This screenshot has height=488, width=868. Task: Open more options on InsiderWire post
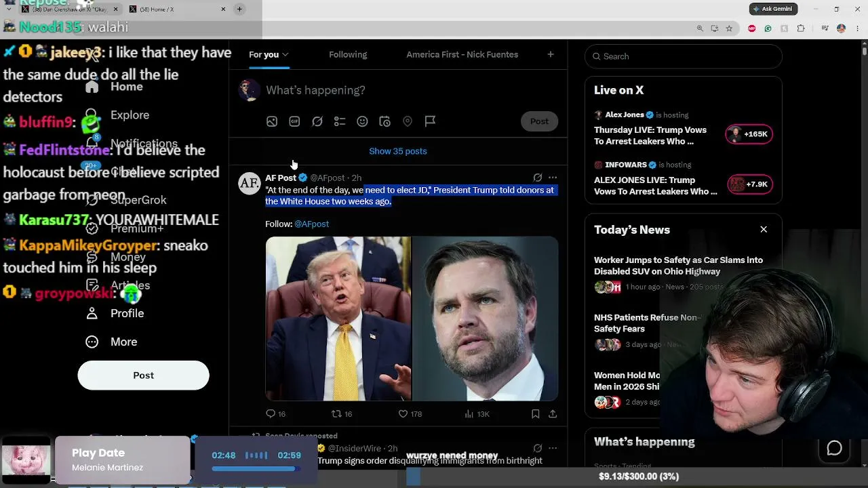pyautogui.click(x=553, y=448)
